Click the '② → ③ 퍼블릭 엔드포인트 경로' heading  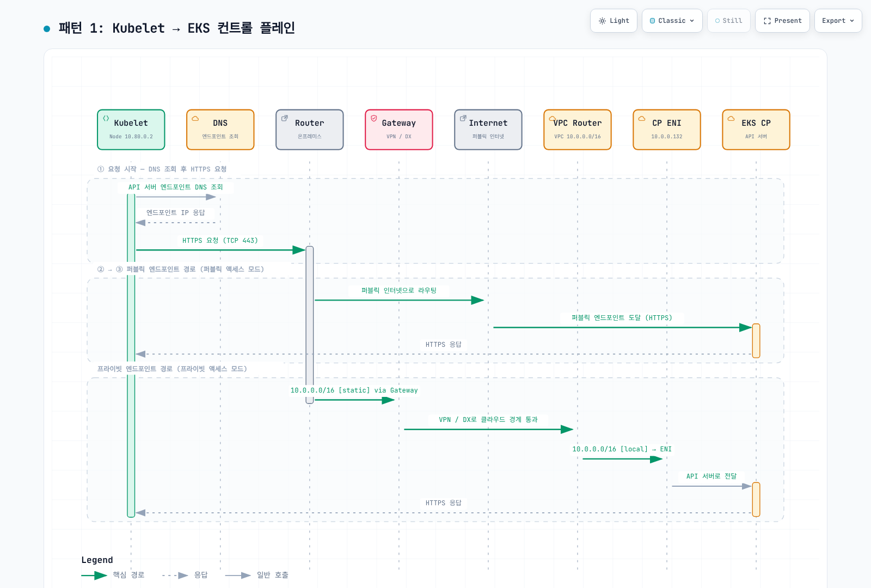click(181, 269)
